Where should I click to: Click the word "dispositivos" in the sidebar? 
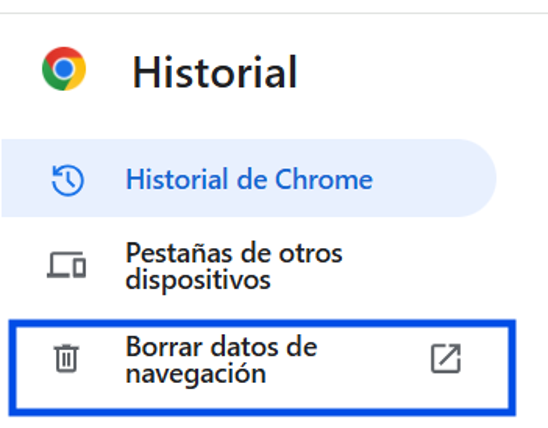[198, 281]
